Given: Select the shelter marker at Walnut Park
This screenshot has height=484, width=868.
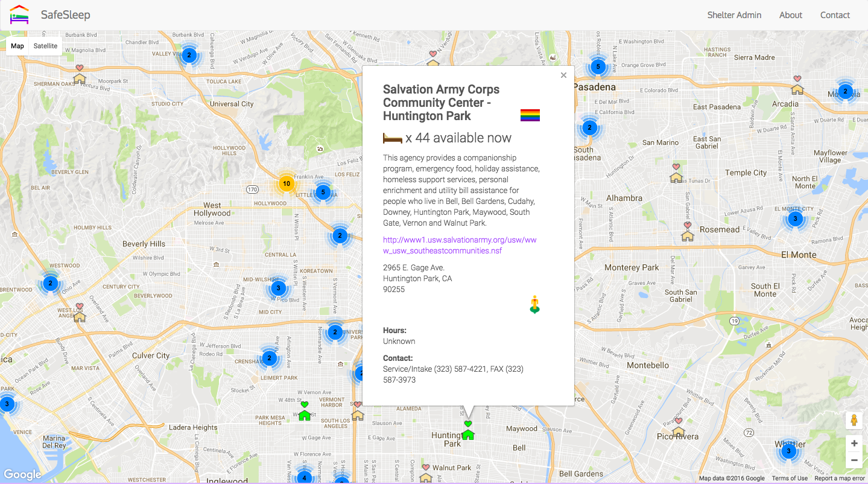Looking at the screenshot, I should coord(425,474).
